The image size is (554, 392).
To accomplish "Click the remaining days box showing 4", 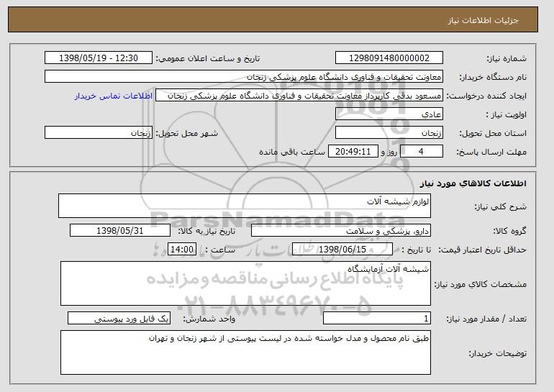I will [421, 152].
